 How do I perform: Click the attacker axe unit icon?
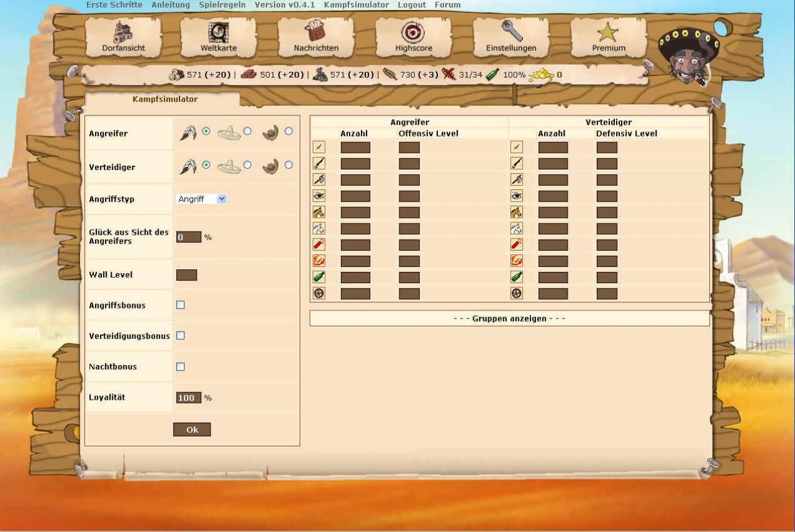pyautogui.click(x=319, y=179)
